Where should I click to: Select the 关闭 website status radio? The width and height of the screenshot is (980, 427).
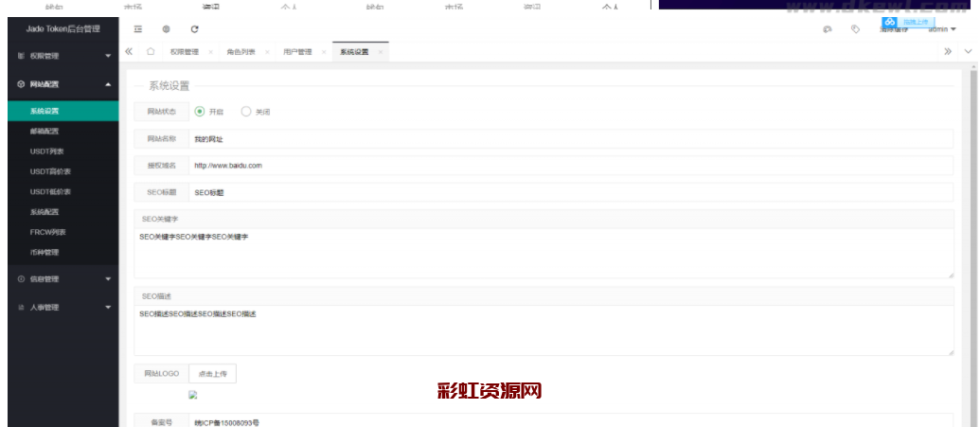(x=246, y=111)
